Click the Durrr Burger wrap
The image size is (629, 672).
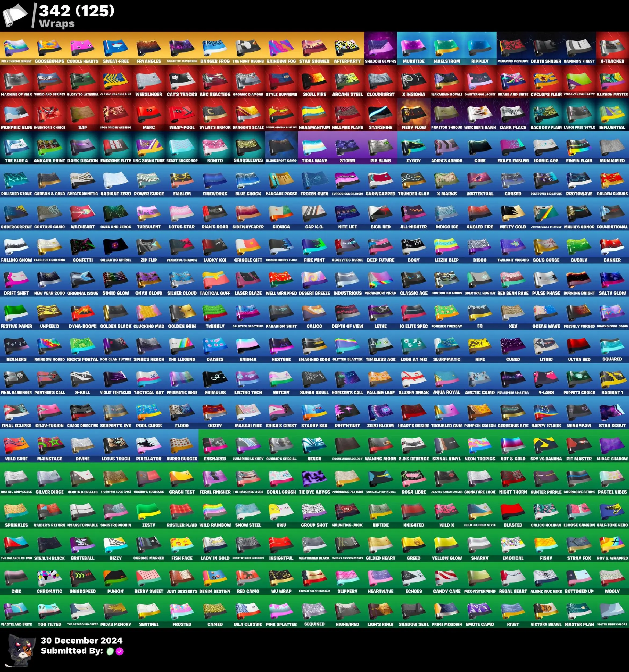(182, 445)
